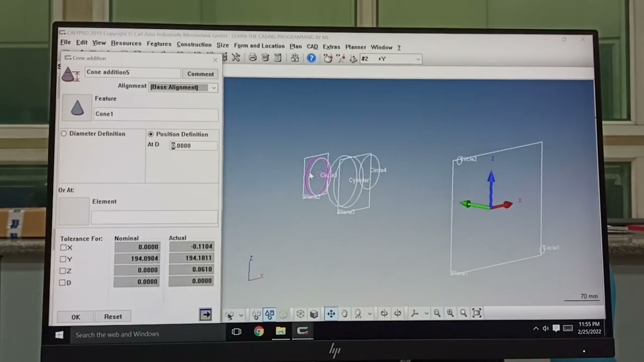Viewport: 644px width, 362px height.
Task: Click the printer icon in the toolbar
Action: [253, 58]
